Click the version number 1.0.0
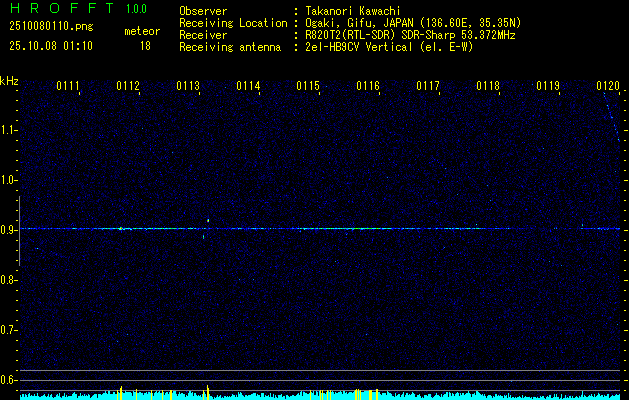 click(x=136, y=9)
